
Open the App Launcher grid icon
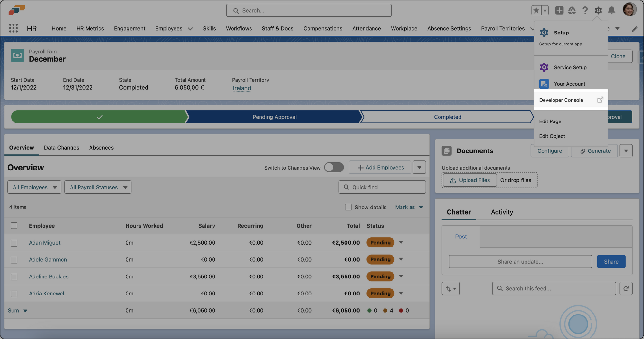click(13, 28)
